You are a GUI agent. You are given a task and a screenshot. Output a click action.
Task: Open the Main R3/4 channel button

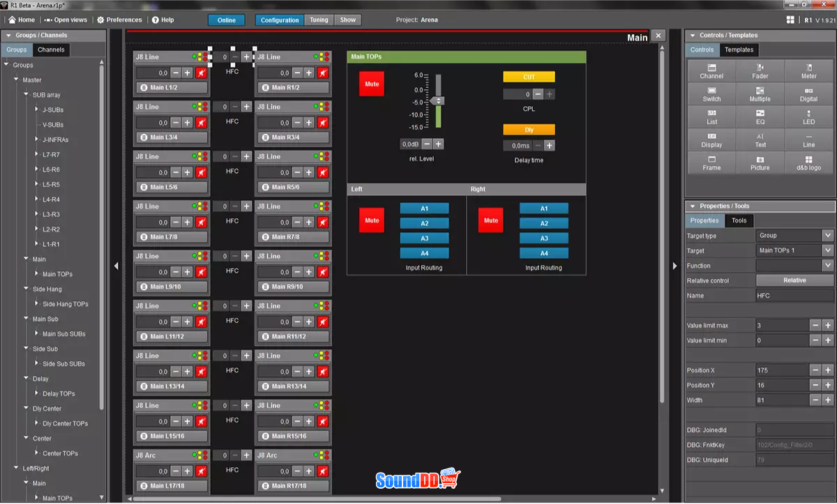[x=294, y=137]
